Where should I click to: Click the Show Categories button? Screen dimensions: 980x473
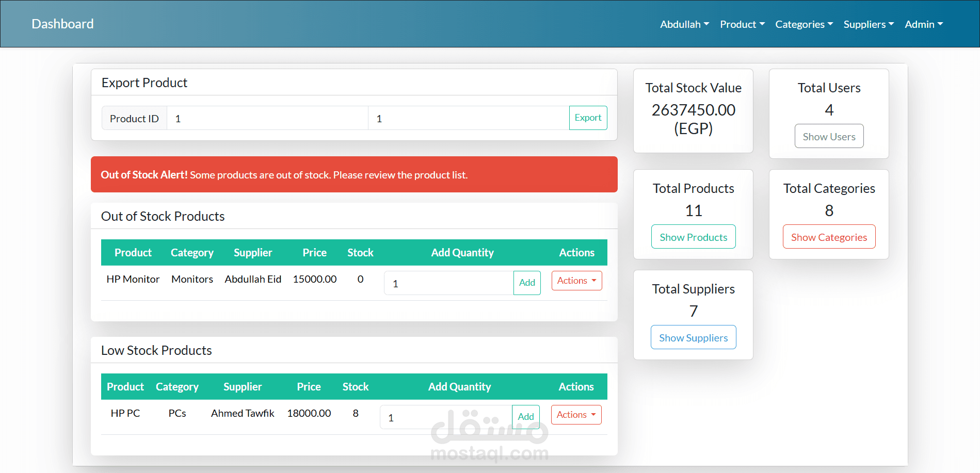(x=829, y=237)
